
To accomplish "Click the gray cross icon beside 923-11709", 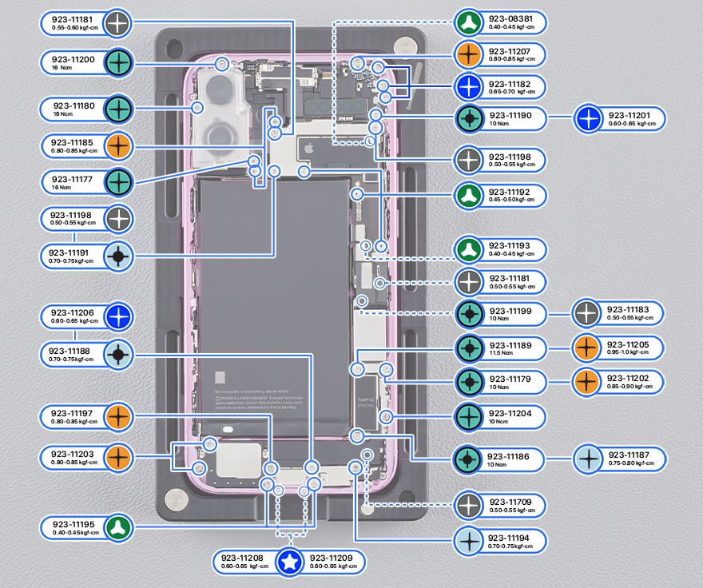I will pos(467,504).
